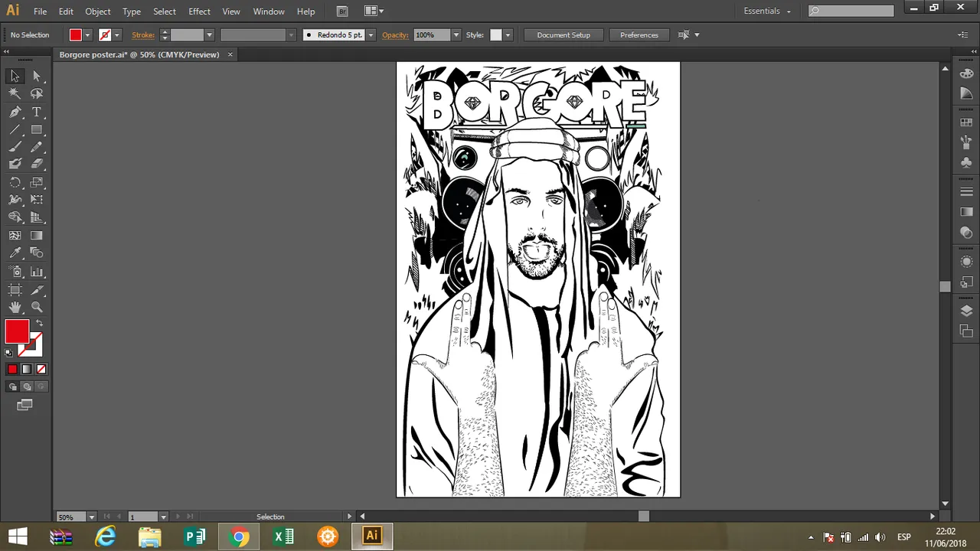Screen dimensions: 980x551
Task: Open the Effect menu
Action: pyautogui.click(x=199, y=11)
